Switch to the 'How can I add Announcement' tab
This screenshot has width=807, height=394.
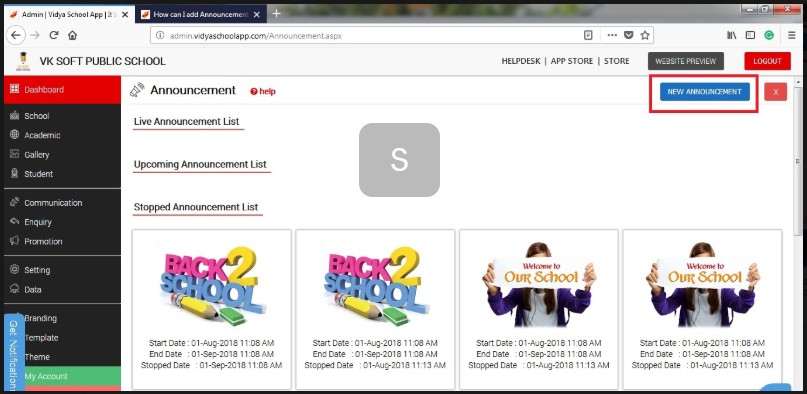pyautogui.click(x=201, y=14)
